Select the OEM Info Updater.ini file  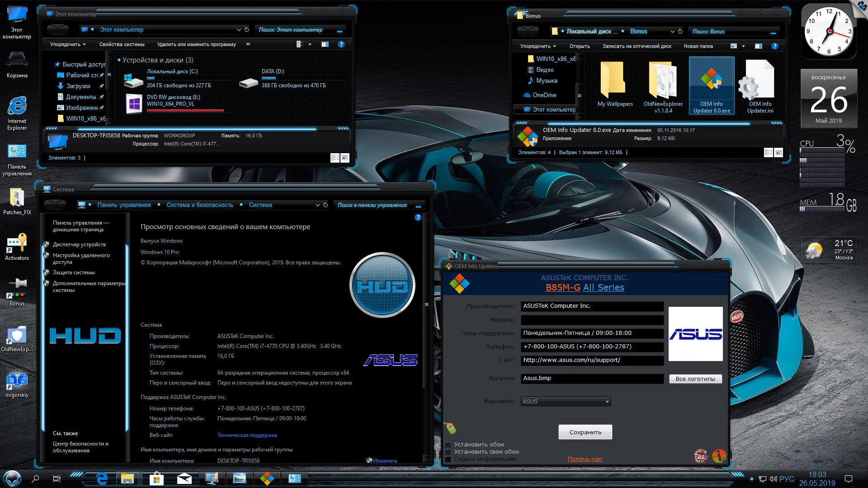[760, 87]
